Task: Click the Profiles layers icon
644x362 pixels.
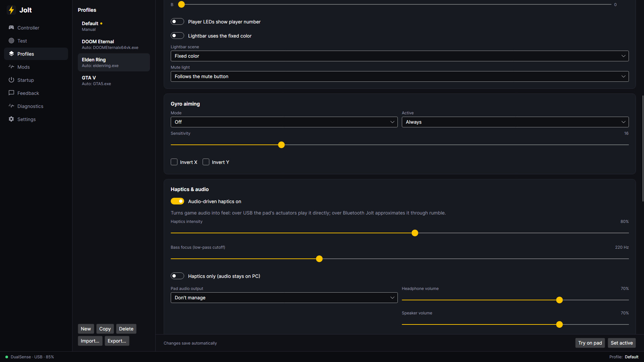Action: tap(11, 54)
